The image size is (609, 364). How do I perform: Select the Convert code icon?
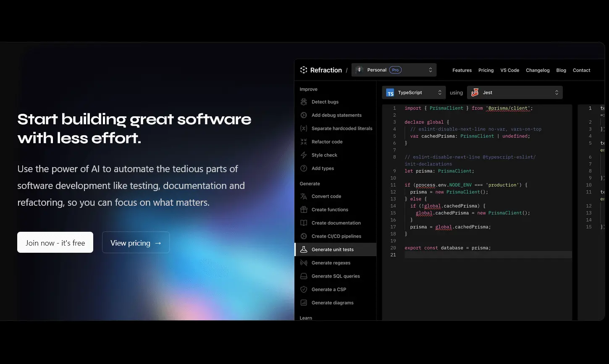point(304,196)
